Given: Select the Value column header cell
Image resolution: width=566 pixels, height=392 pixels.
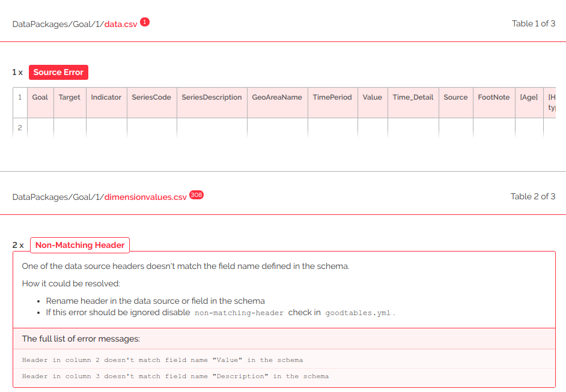Looking at the screenshot, I should 373,103.
